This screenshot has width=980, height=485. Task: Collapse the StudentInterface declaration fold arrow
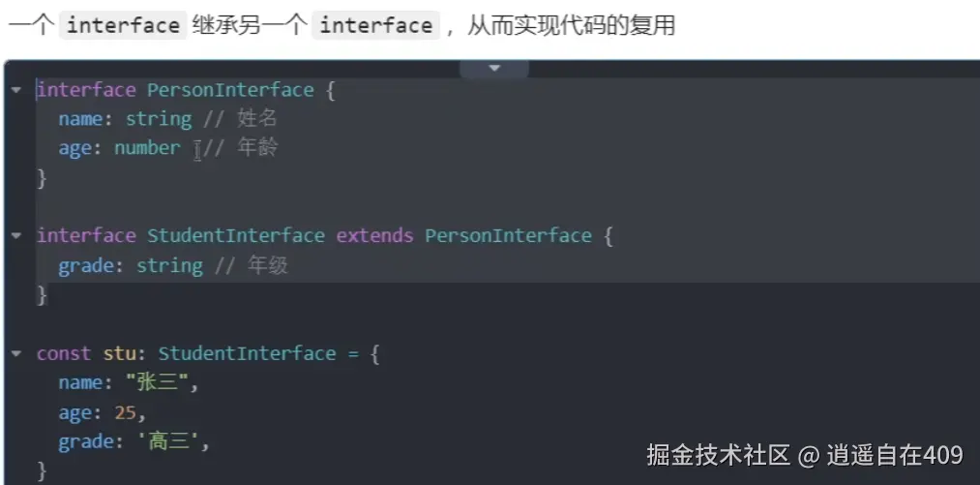click(16, 236)
